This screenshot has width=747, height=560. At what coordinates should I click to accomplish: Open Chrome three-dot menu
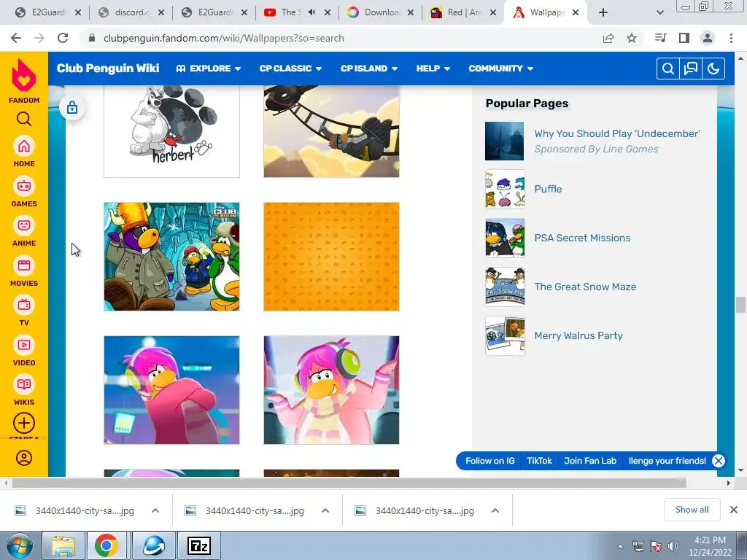[x=731, y=38]
